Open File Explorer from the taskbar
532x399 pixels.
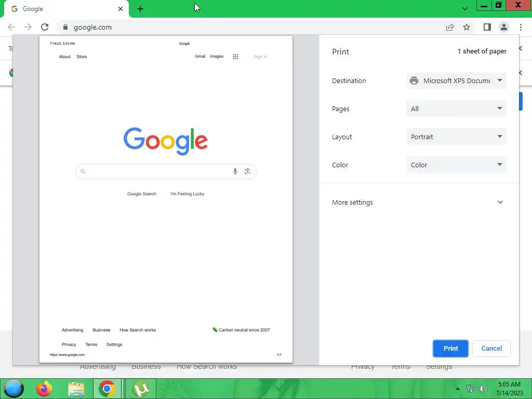[76, 389]
